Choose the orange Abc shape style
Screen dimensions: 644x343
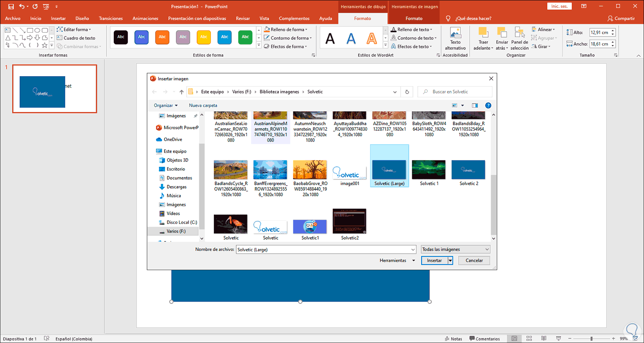(162, 37)
